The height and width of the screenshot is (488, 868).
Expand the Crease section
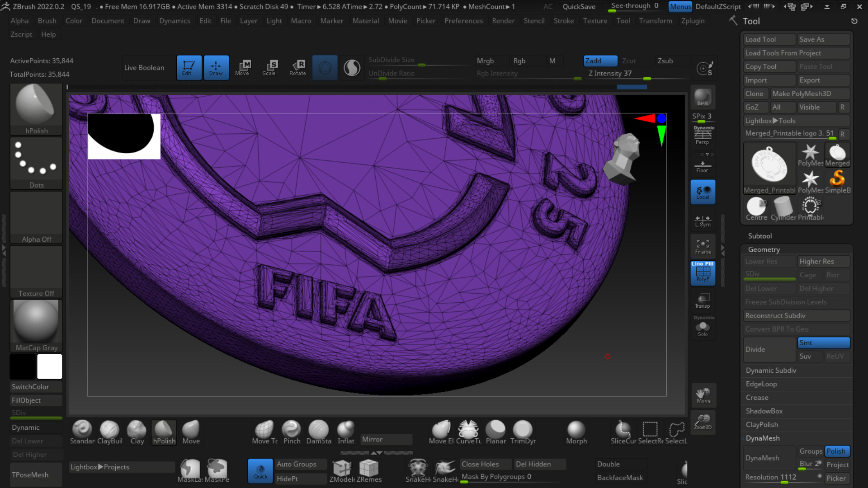[x=757, y=398]
